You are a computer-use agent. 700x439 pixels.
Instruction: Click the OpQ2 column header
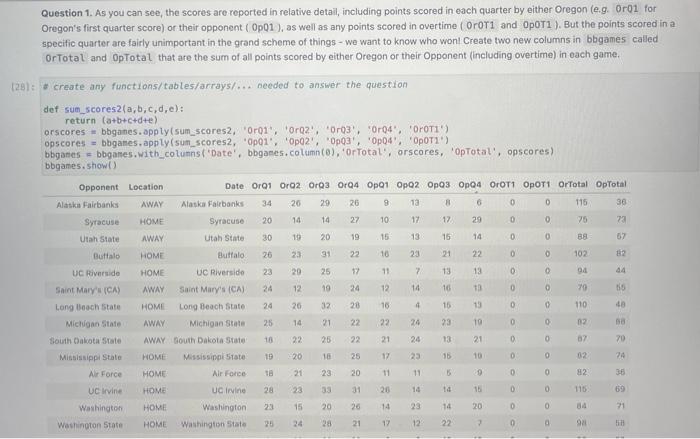[408, 185]
